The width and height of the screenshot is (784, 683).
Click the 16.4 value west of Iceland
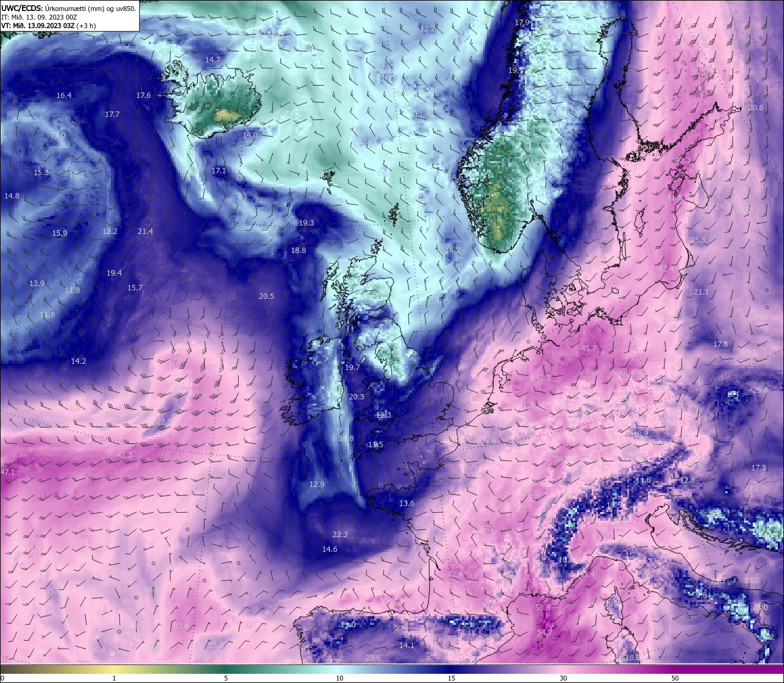point(64,95)
